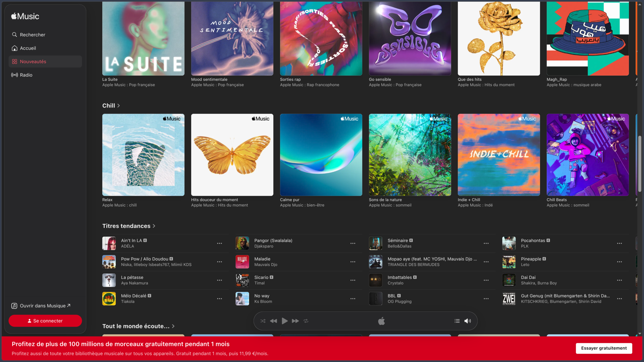644x362 pixels.
Task: Open Que des hits golden rose cover
Action: (x=499, y=39)
